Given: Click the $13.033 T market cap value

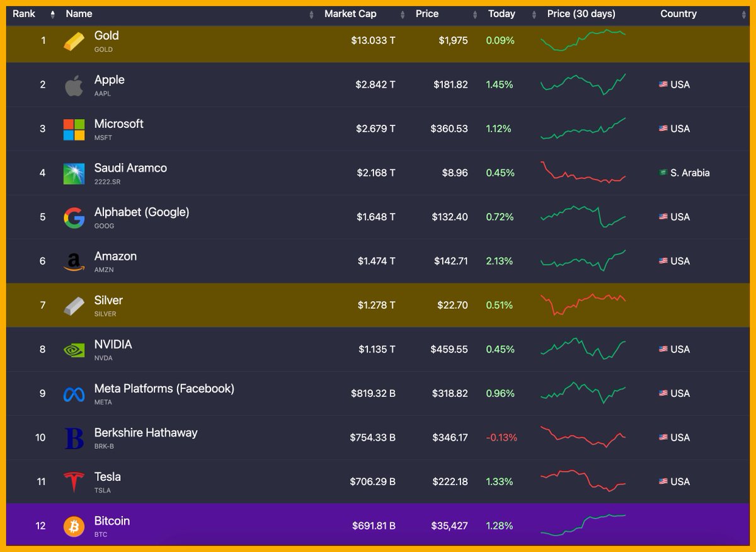Looking at the screenshot, I should point(374,40).
